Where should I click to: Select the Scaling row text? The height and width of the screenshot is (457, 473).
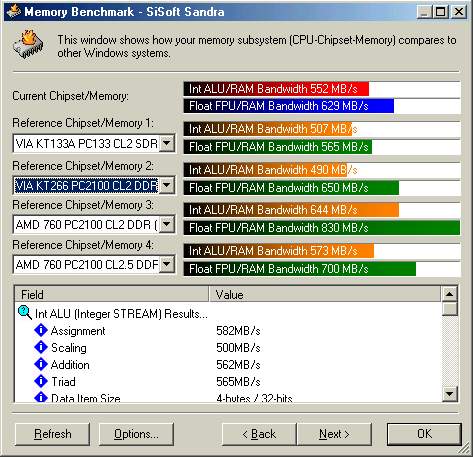(69, 348)
